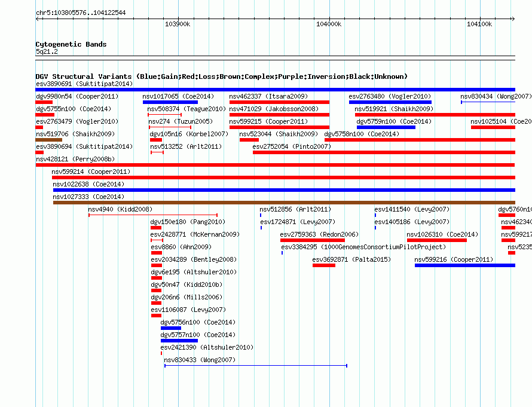Image resolution: width=532 pixels, height=407 pixels.
Task: Click the 104100k ruler position label
Action: [479, 24]
